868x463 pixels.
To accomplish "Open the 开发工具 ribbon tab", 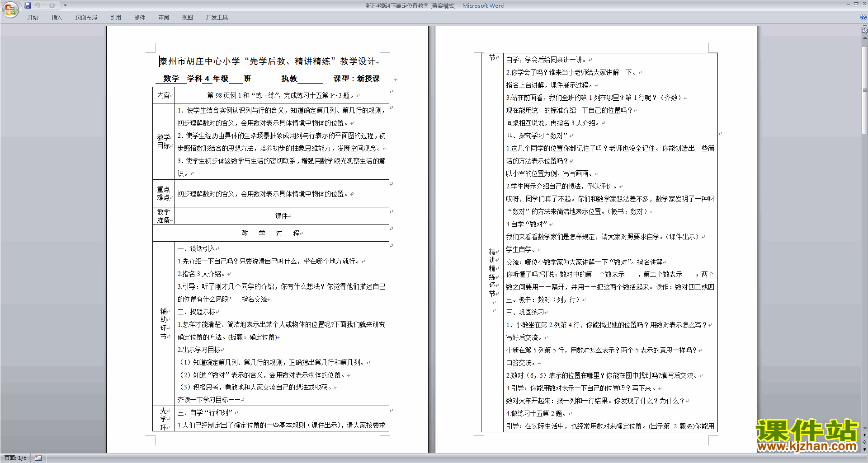I will (217, 17).
